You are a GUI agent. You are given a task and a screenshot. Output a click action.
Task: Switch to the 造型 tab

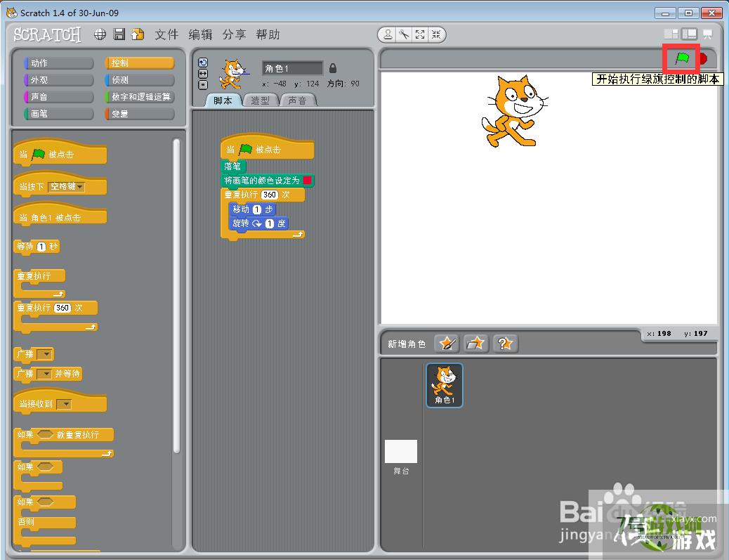tap(261, 100)
